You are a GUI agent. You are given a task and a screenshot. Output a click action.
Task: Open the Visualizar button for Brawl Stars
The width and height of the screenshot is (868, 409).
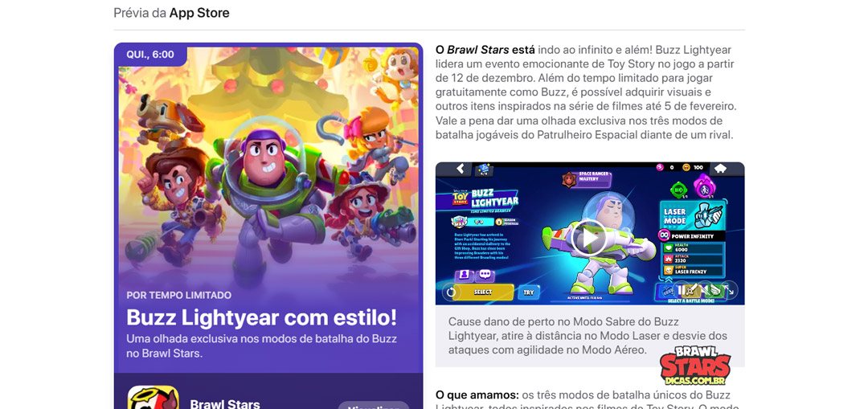pyautogui.click(x=374, y=405)
